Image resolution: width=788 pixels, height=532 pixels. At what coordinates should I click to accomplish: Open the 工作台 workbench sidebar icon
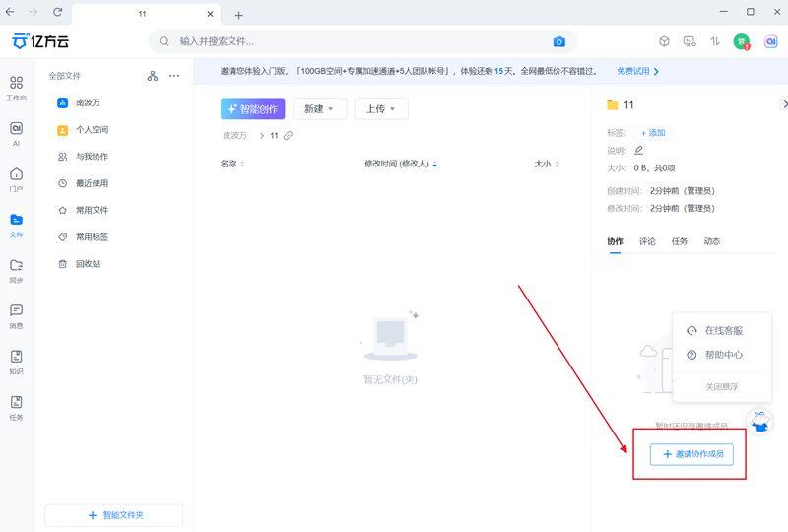[x=16, y=88]
